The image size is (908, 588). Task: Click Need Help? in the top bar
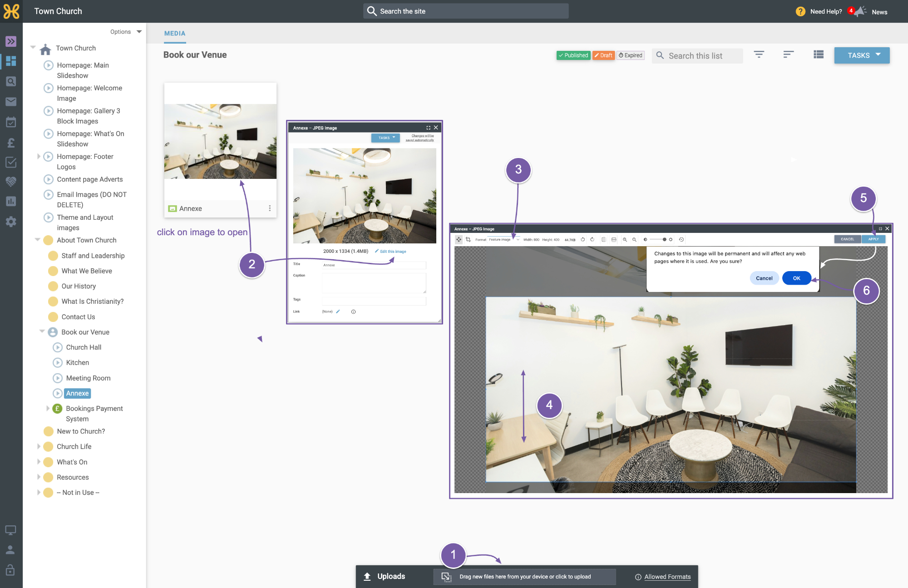tap(826, 12)
